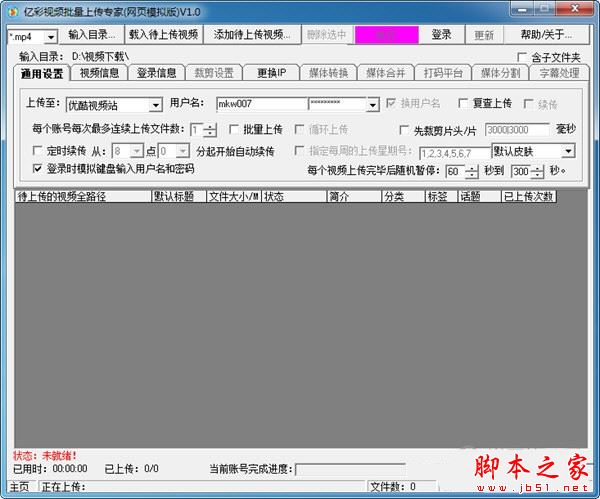Click 已上传次数 column header
Screen dimensions: 600x499
[529, 197]
